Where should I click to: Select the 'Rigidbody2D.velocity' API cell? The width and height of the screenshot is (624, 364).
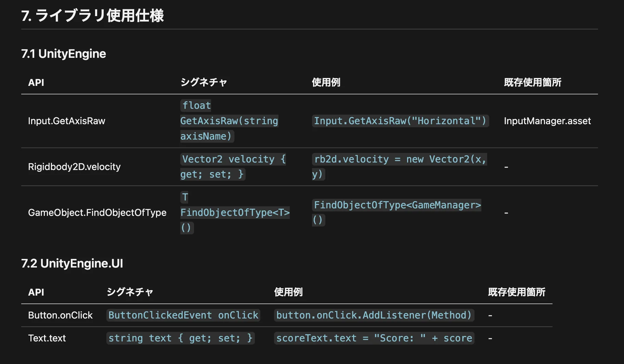click(74, 167)
